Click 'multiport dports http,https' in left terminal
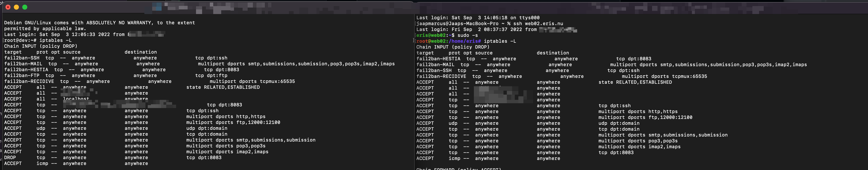Viewport: 868px width, 170px height. tap(226, 117)
